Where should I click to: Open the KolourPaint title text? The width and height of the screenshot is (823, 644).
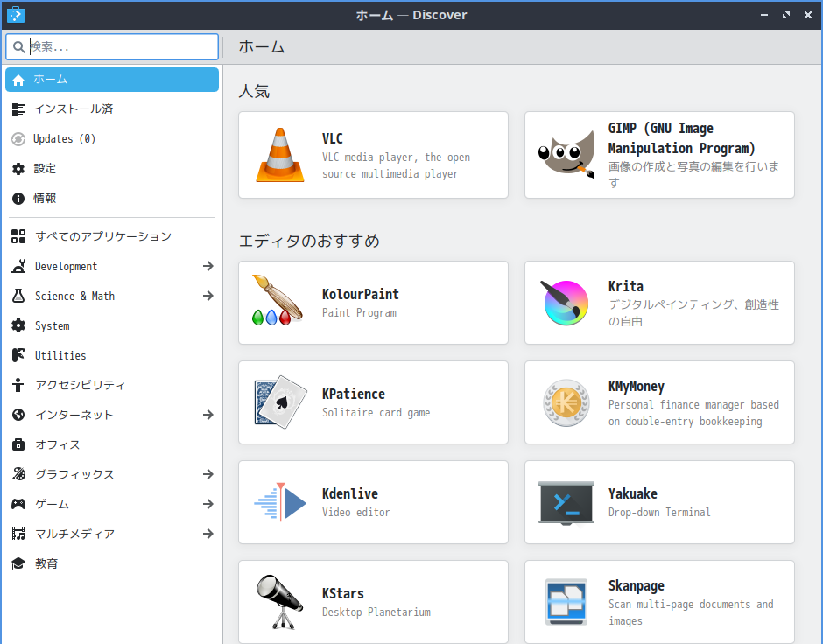[360, 294]
